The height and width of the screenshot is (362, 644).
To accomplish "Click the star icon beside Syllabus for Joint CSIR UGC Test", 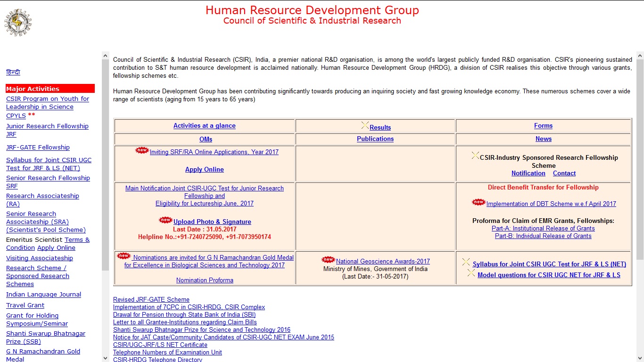I will [466, 262].
